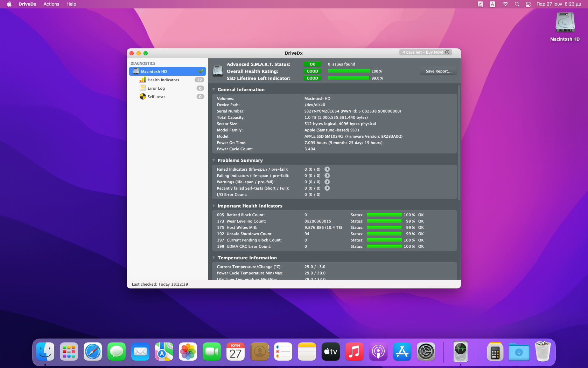
Task: Click Current Temperature value 29.0 / -3.0
Action: click(315, 267)
